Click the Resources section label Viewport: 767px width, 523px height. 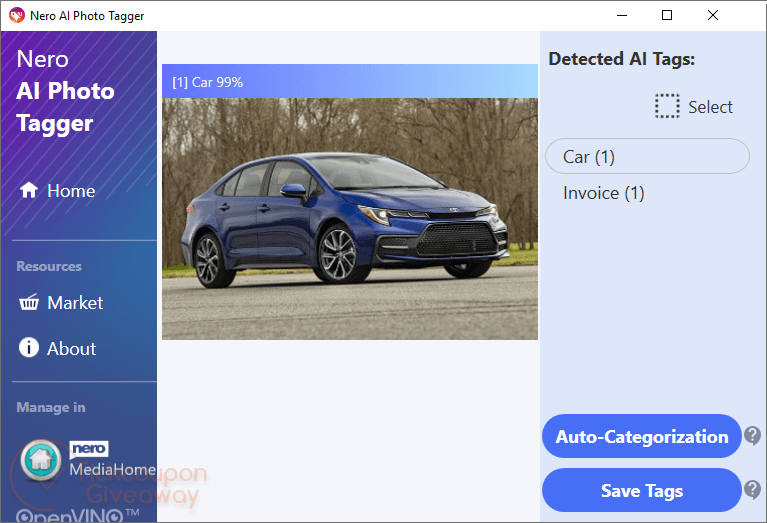[49, 266]
